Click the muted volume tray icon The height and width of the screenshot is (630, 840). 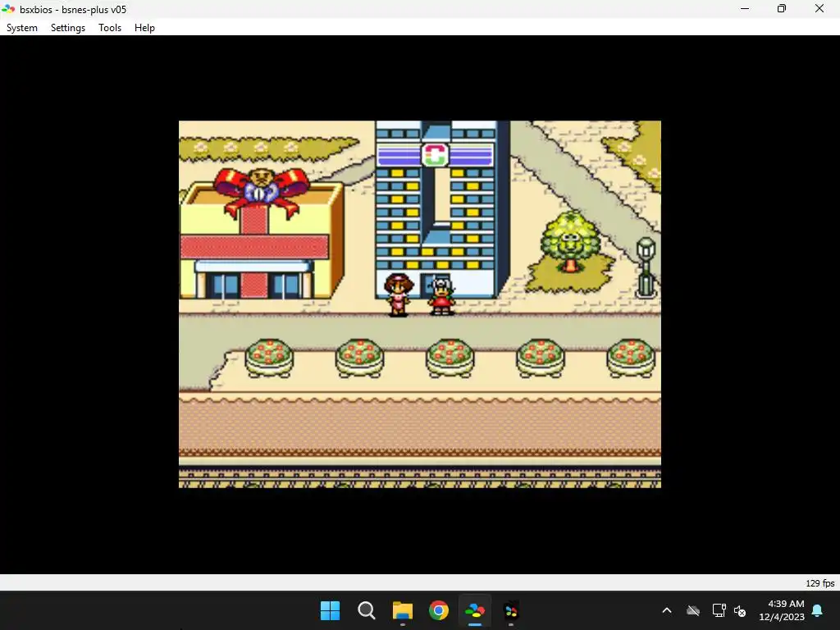click(741, 610)
